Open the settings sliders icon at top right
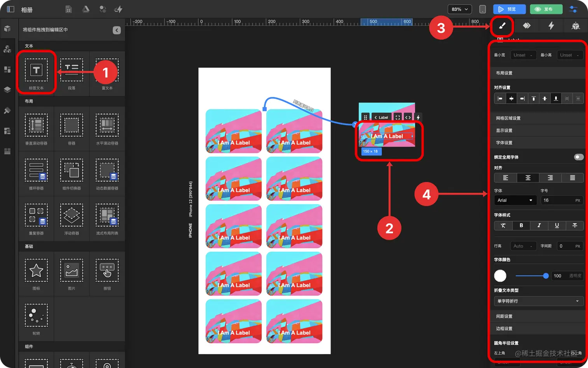This screenshot has height=368, width=588. pos(573,9)
